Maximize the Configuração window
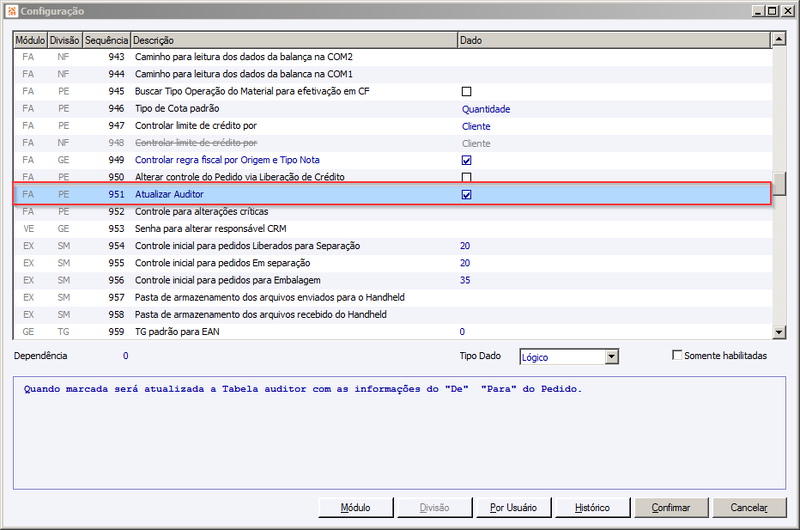 [773, 11]
